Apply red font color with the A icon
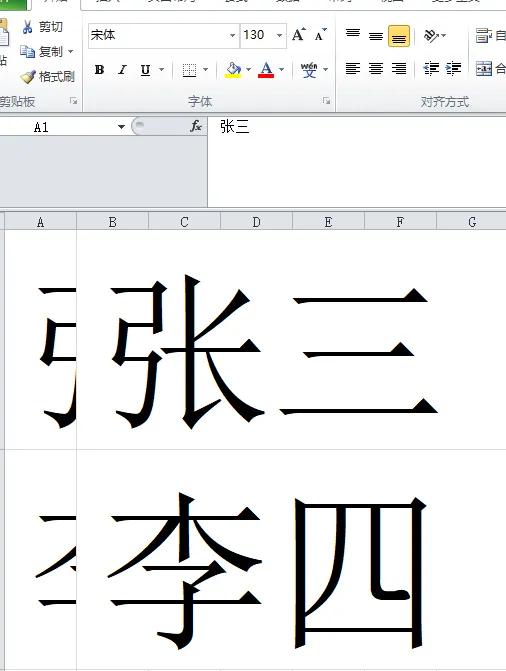The image size is (506, 671). click(x=266, y=70)
